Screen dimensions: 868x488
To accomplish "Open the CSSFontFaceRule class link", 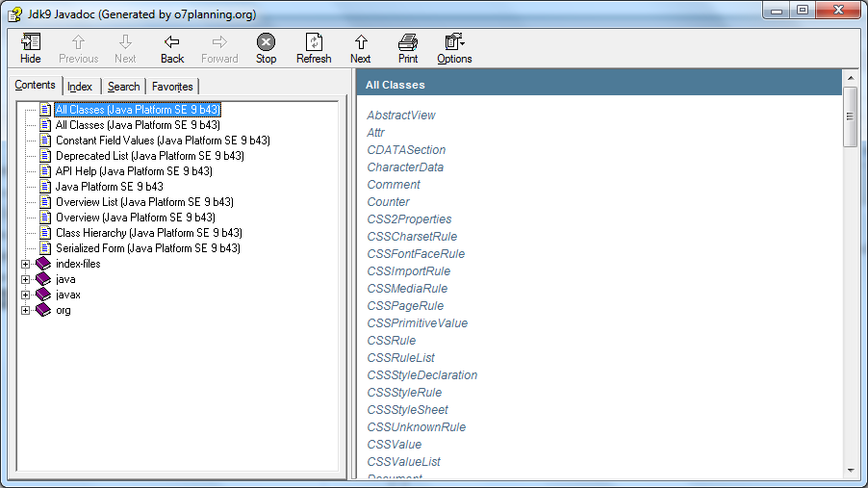I will [416, 254].
